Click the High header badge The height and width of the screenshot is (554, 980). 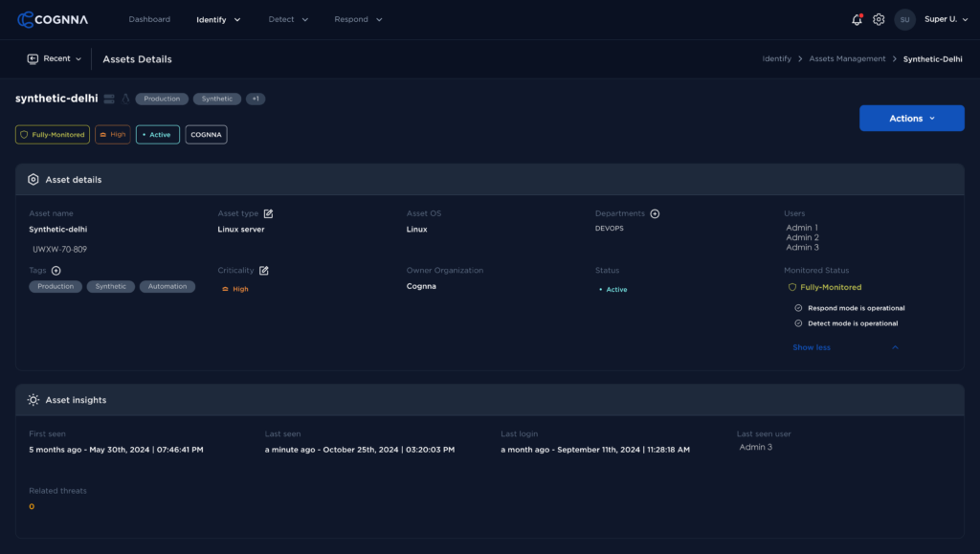click(113, 134)
